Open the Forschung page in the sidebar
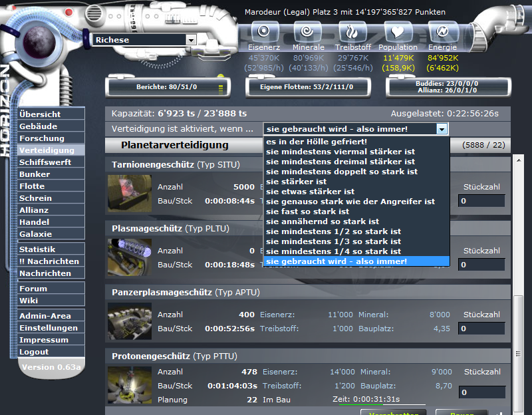 [41, 138]
